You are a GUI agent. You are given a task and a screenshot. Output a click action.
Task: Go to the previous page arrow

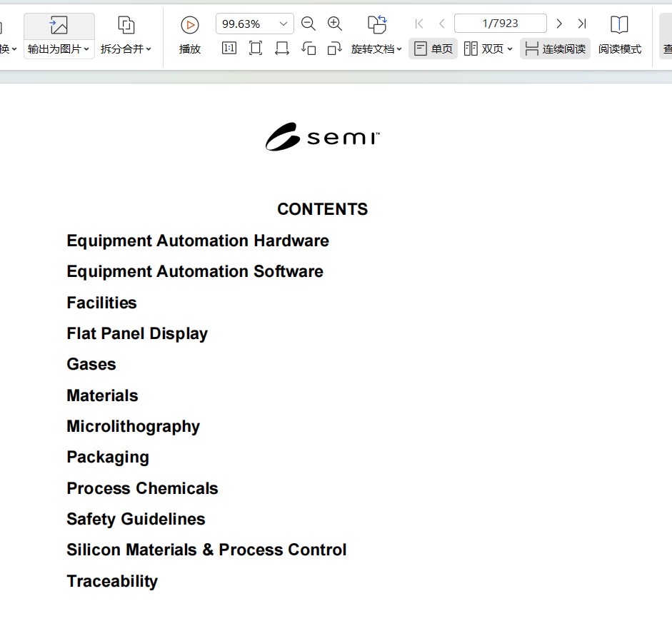442,24
